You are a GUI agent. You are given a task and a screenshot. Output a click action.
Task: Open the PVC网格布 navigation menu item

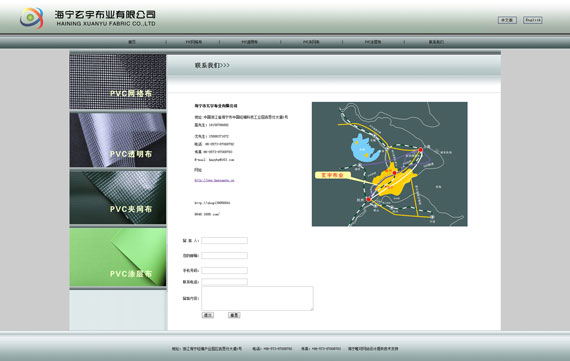click(194, 42)
